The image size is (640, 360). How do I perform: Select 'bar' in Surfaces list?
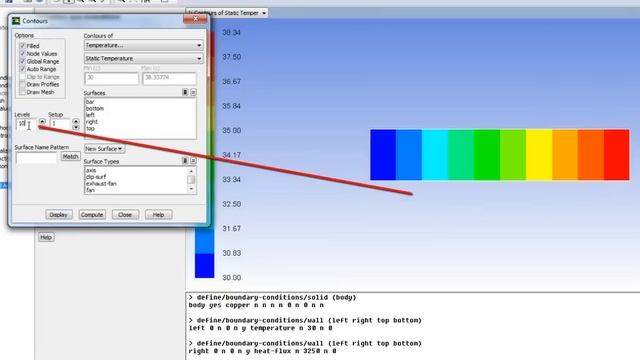click(90, 102)
